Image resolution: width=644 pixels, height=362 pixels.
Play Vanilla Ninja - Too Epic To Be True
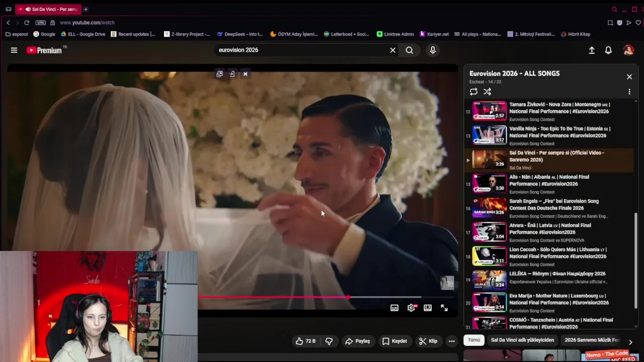(549, 136)
